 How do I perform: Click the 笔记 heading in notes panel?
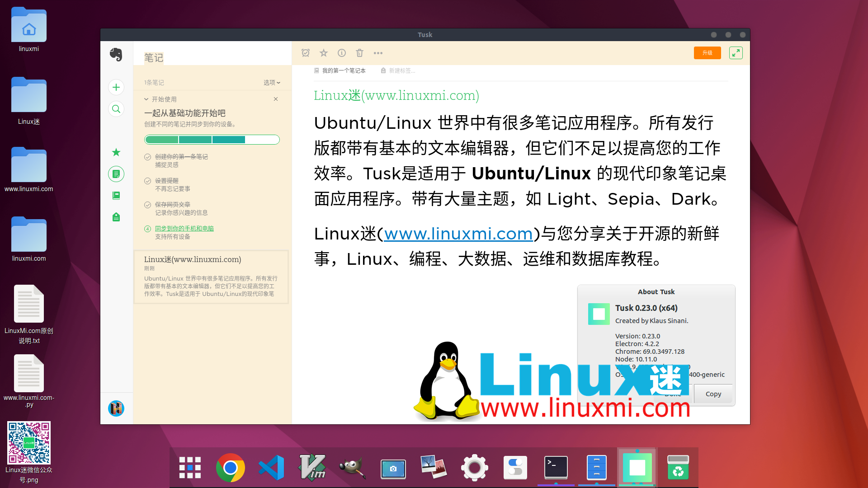(154, 58)
